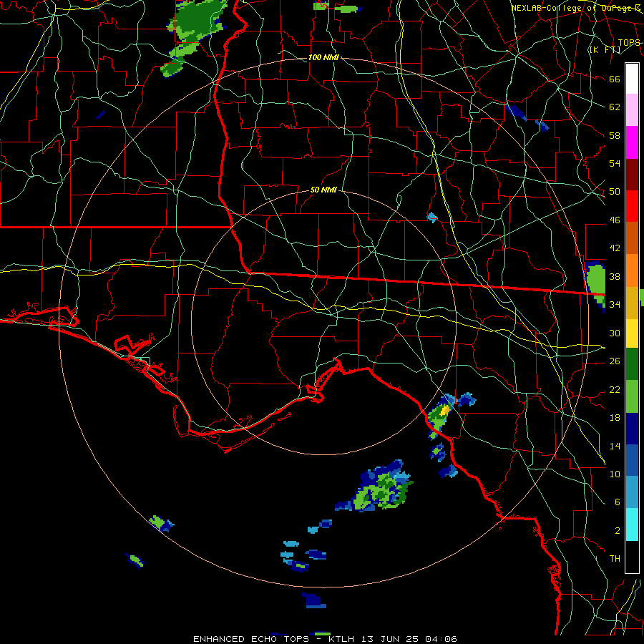Click the 22 value on the color scale
This screenshot has height=644, width=644.
615,389
